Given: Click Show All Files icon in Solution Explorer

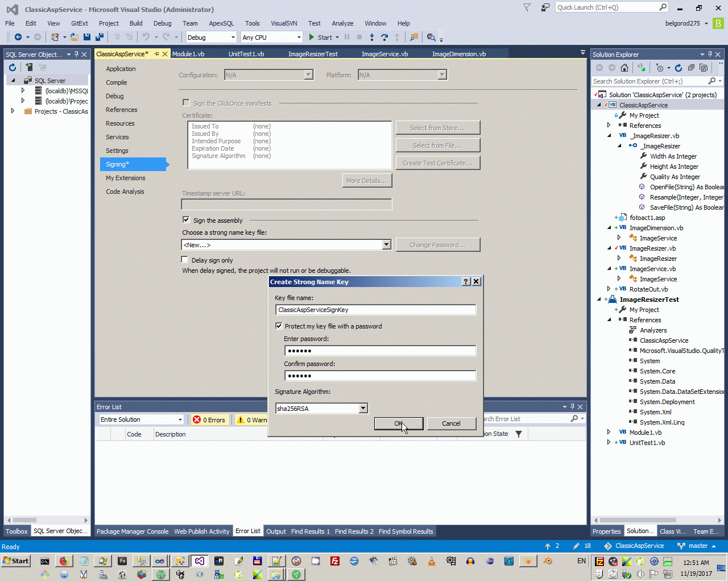Looking at the screenshot, I should click(704, 68).
